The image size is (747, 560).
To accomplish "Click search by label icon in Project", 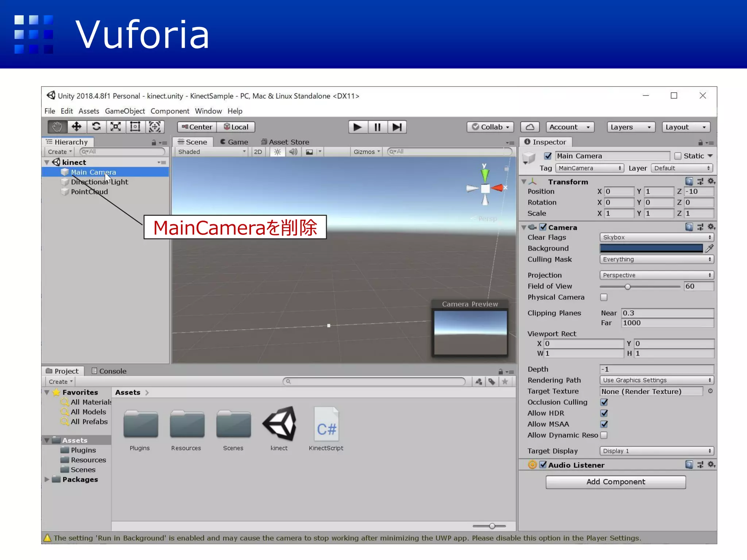I will 492,382.
